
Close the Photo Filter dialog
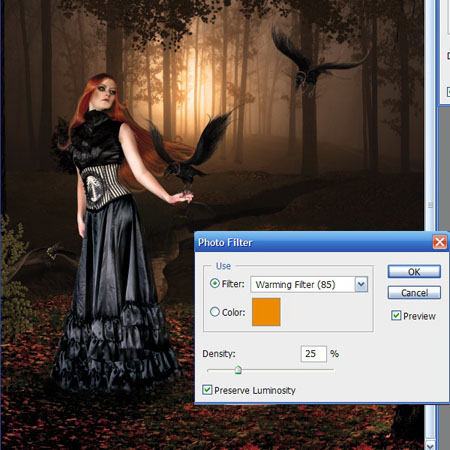pos(440,242)
